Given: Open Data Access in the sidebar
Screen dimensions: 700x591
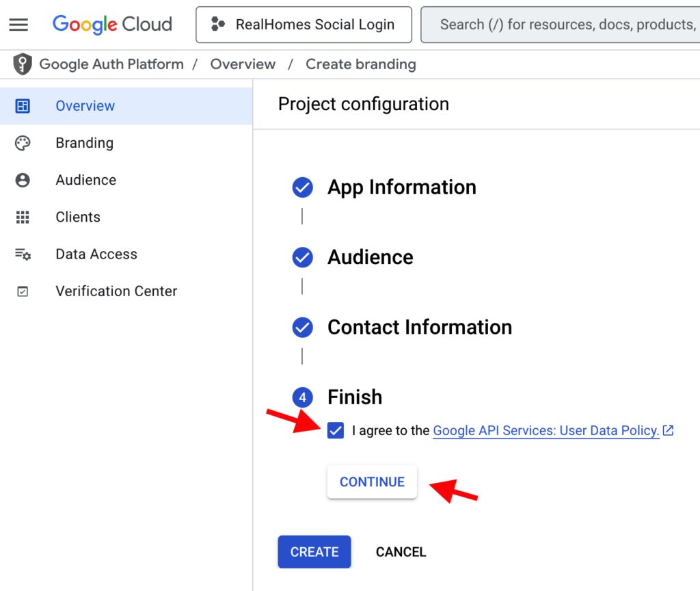Looking at the screenshot, I should point(126,254).
